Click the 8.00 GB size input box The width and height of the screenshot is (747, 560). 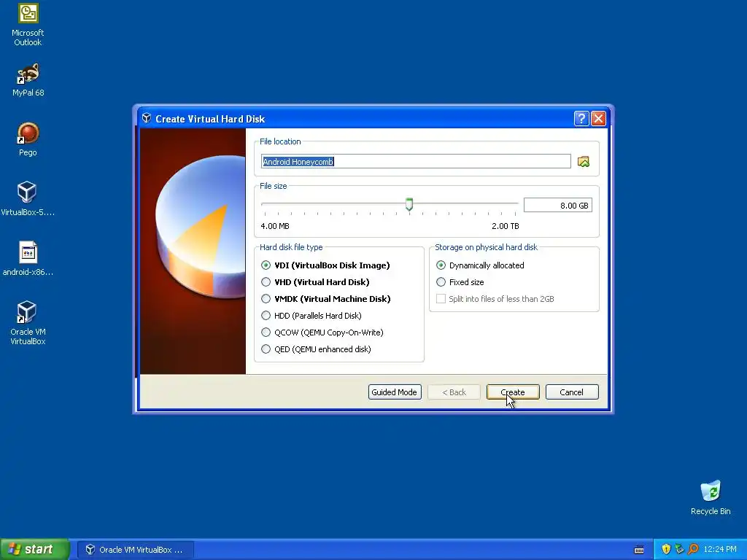pyautogui.click(x=558, y=205)
